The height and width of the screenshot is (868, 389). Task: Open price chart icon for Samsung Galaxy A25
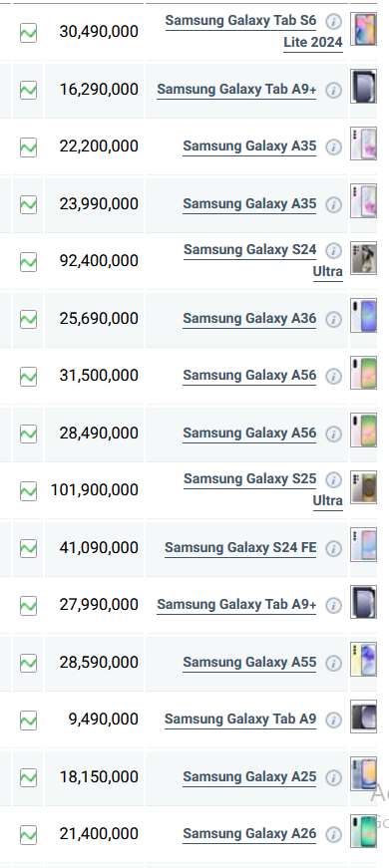(28, 777)
